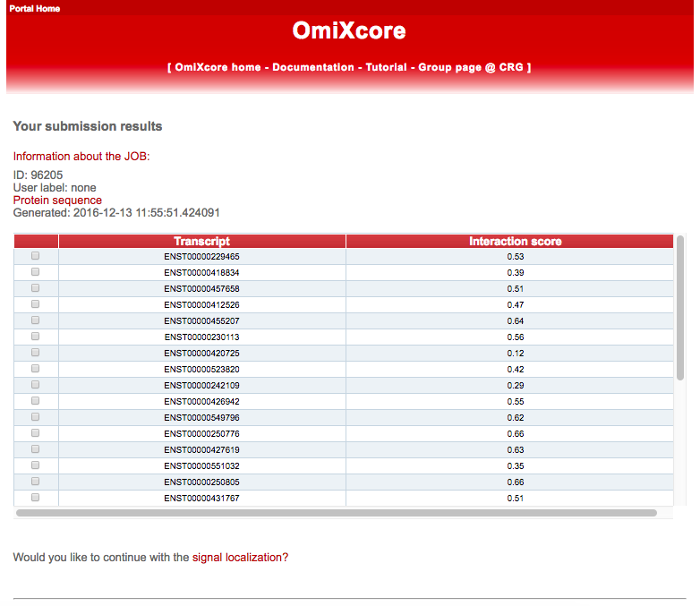Check the box for transcript ENST00000229465
This screenshot has height=606, width=700.
click(36, 256)
